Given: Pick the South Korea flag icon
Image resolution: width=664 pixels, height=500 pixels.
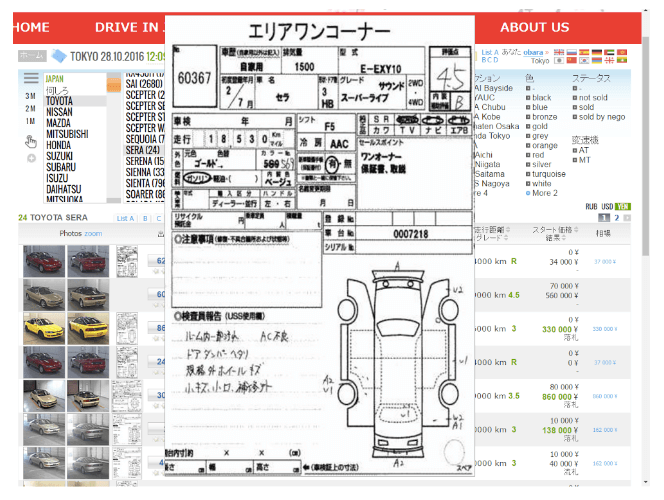Looking at the screenshot, I should (x=584, y=60).
